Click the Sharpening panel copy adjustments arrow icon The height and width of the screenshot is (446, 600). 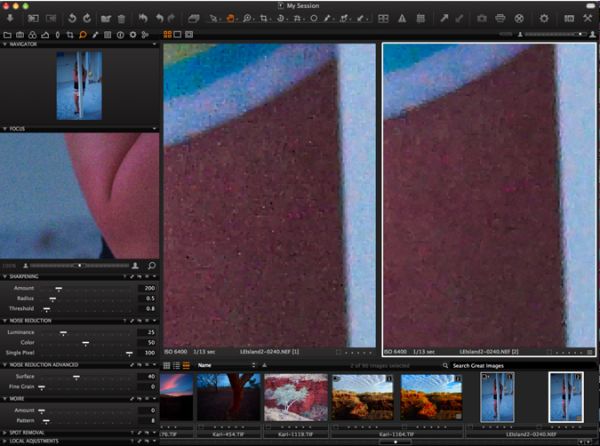coord(132,276)
